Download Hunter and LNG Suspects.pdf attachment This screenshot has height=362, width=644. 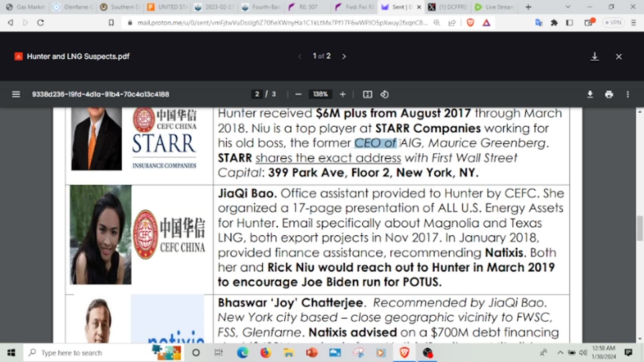[595, 56]
